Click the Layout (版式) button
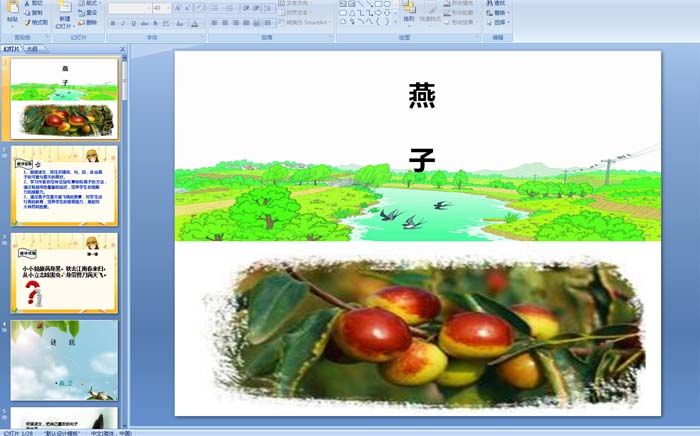 (87, 3)
